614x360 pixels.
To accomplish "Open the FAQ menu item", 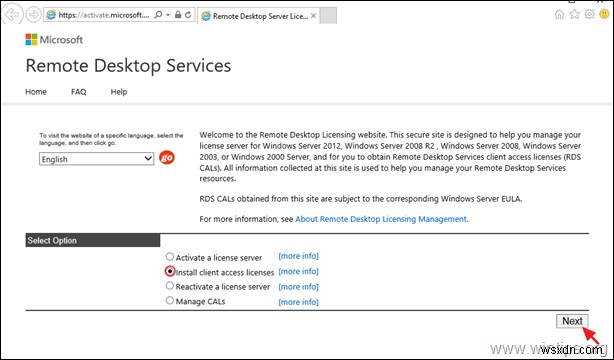I will coord(78,92).
